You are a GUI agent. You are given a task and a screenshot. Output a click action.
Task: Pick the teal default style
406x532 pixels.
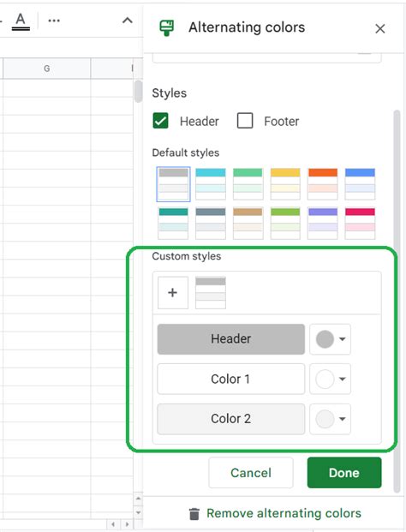[x=173, y=224]
